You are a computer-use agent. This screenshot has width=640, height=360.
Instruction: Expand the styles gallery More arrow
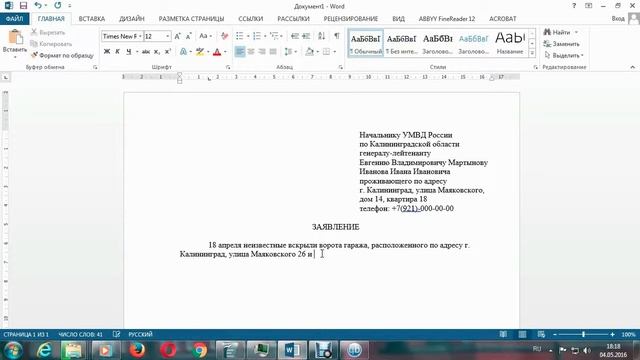coord(532,53)
